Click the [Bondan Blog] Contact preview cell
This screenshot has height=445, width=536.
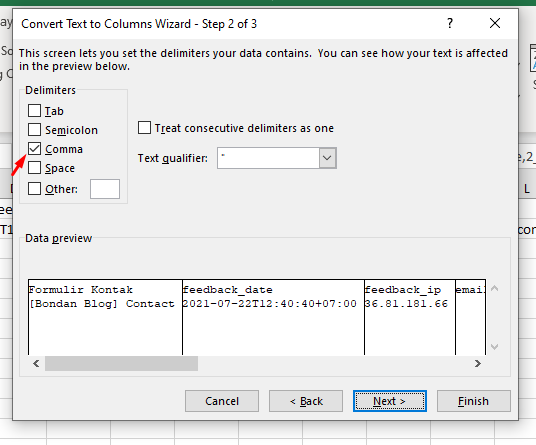pyautogui.click(x=102, y=304)
